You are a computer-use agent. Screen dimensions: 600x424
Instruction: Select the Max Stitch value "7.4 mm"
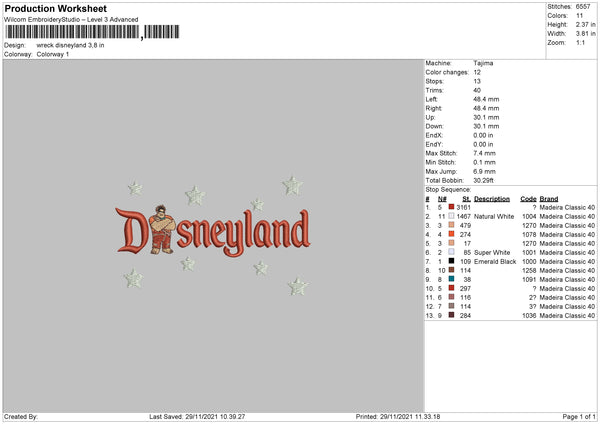point(484,153)
